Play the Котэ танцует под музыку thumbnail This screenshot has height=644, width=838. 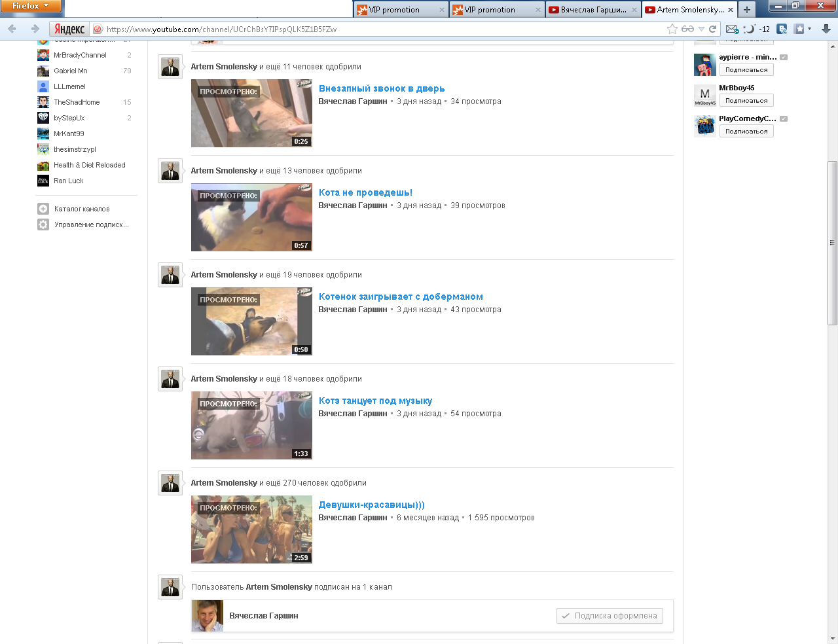coord(251,425)
